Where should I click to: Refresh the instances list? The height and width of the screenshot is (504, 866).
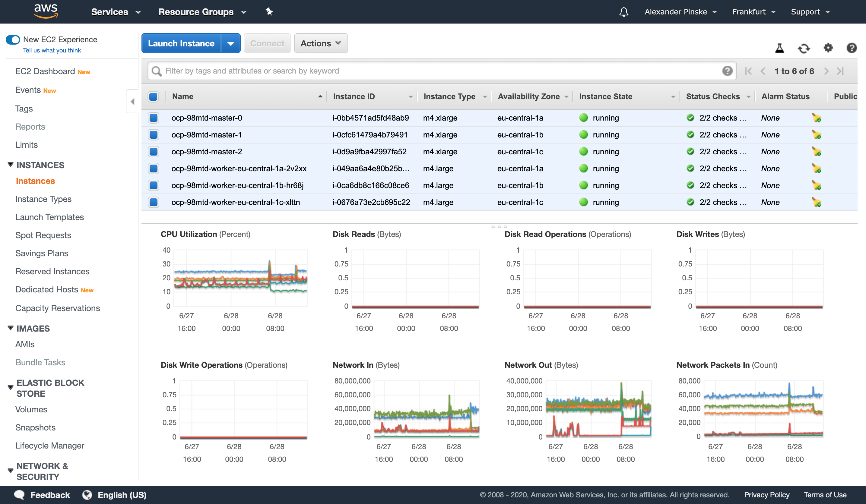(x=804, y=48)
